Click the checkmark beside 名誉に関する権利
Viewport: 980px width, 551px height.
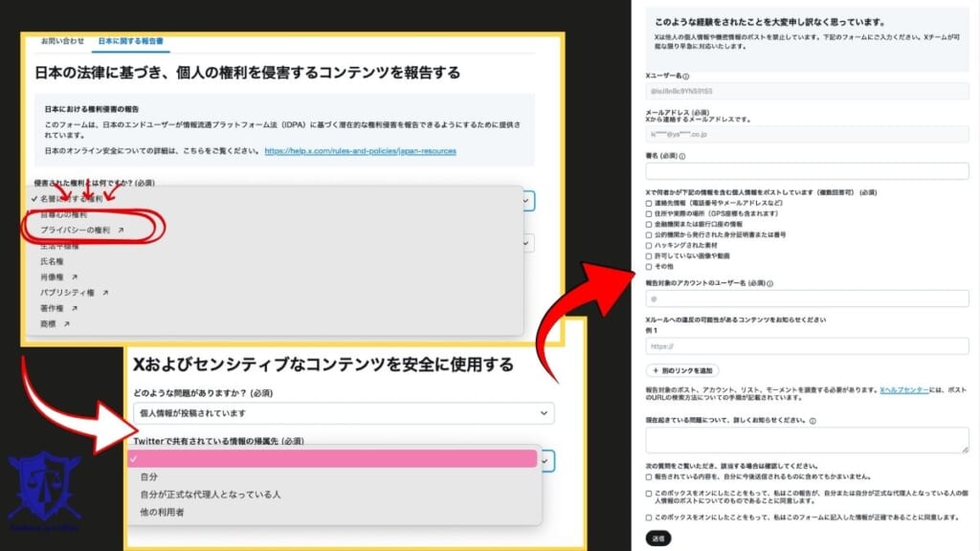pyautogui.click(x=35, y=197)
